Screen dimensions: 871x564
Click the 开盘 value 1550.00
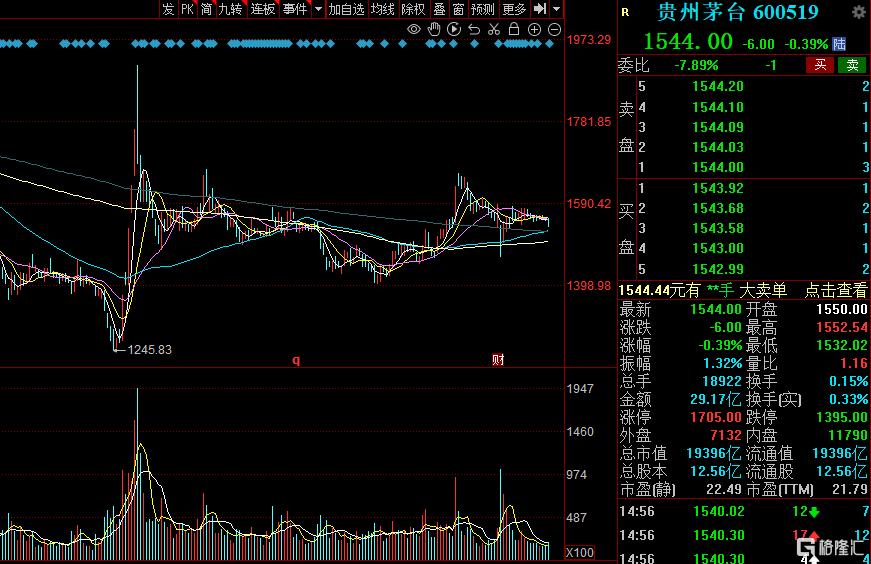point(842,309)
